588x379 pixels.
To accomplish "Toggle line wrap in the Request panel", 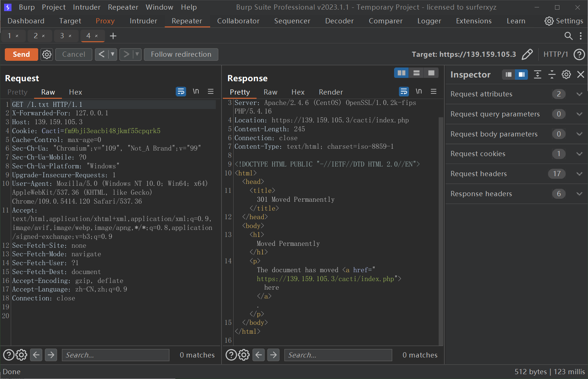I will (181, 92).
